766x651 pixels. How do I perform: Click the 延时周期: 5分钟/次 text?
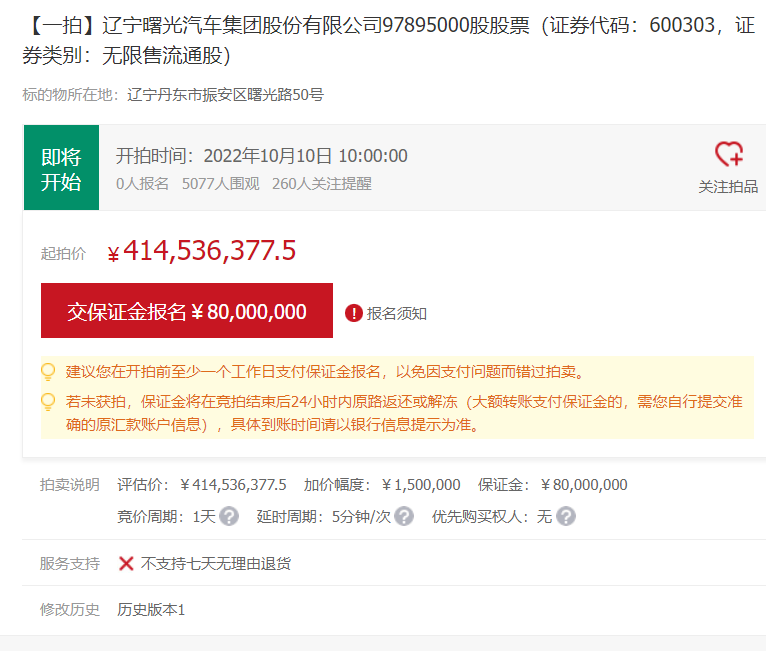pyautogui.click(x=323, y=516)
